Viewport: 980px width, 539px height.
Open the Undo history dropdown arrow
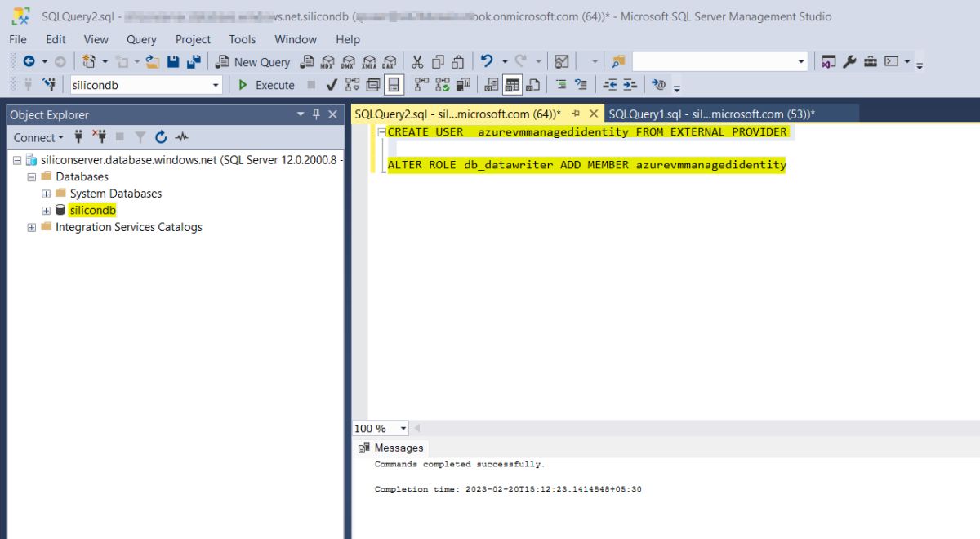(x=505, y=62)
